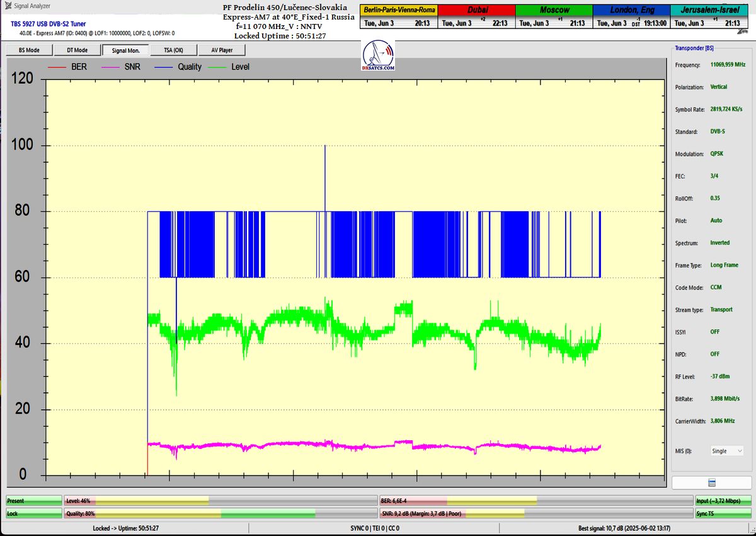Open the Signal Mon. tab
The width and height of the screenshot is (756, 536).
tap(125, 50)
